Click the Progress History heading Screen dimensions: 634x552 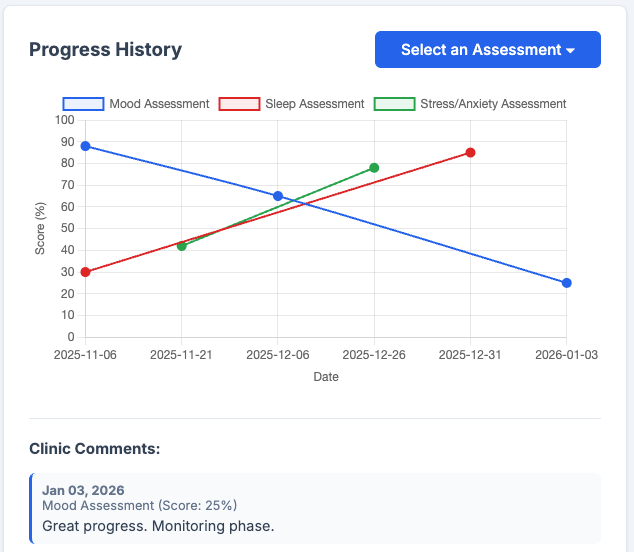click(105, 50)
